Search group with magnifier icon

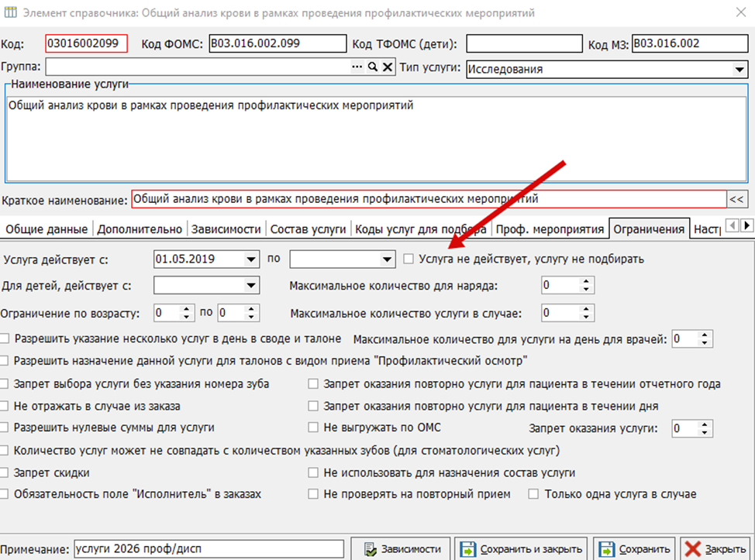(373, 67)
